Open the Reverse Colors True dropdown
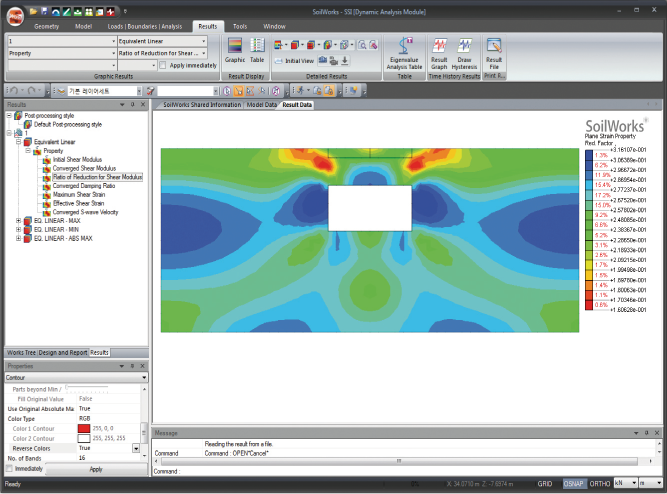 pyautogui.click(x=136, y=448)
